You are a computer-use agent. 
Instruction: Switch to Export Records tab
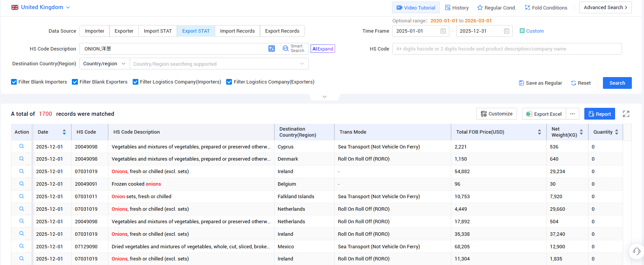282,31
